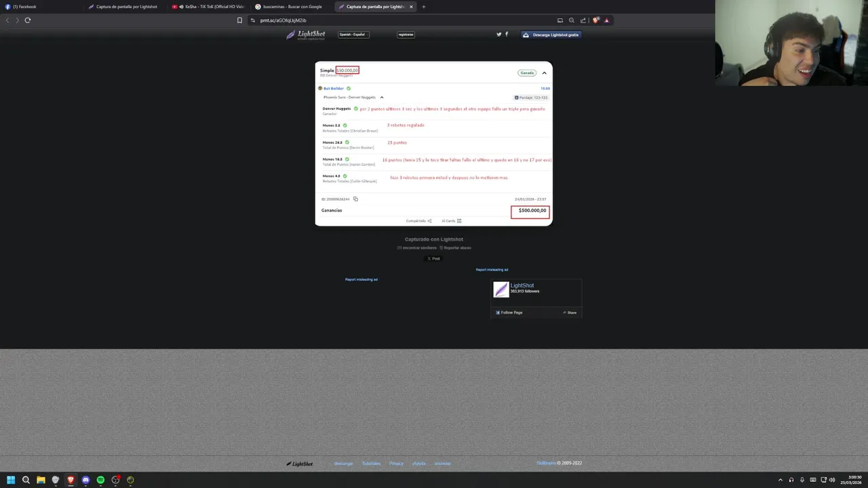Show hidden system tray icons chevron
This screenshot has width=868, height=488.
coord(781,480)
